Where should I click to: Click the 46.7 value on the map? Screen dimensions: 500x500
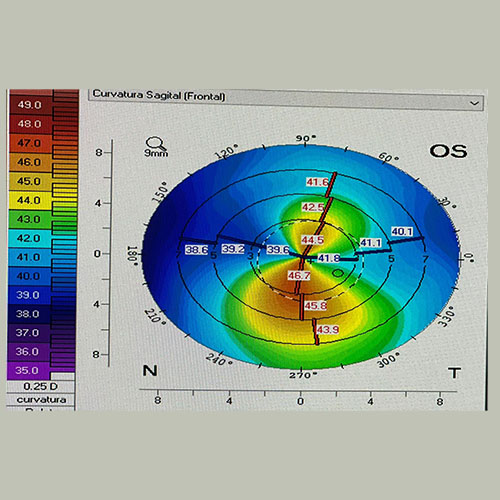(x=299, y=276)
